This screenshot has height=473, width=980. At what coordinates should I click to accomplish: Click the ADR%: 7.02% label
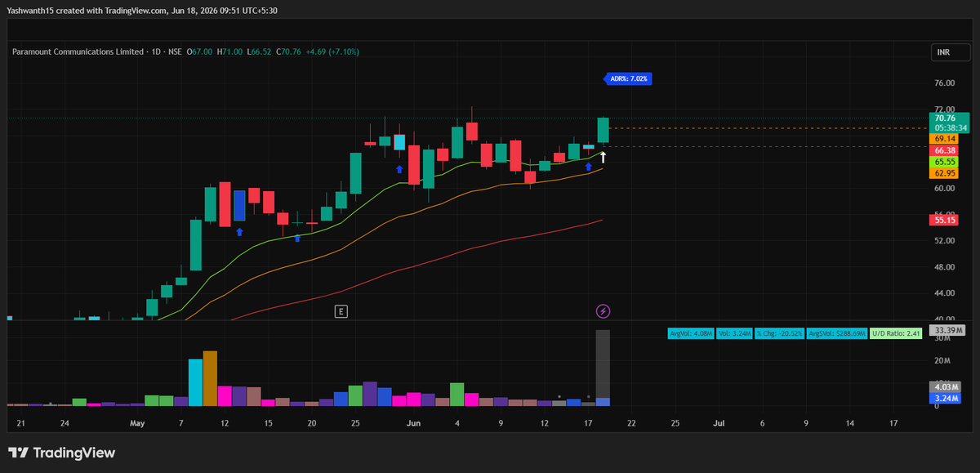(627, 79)
